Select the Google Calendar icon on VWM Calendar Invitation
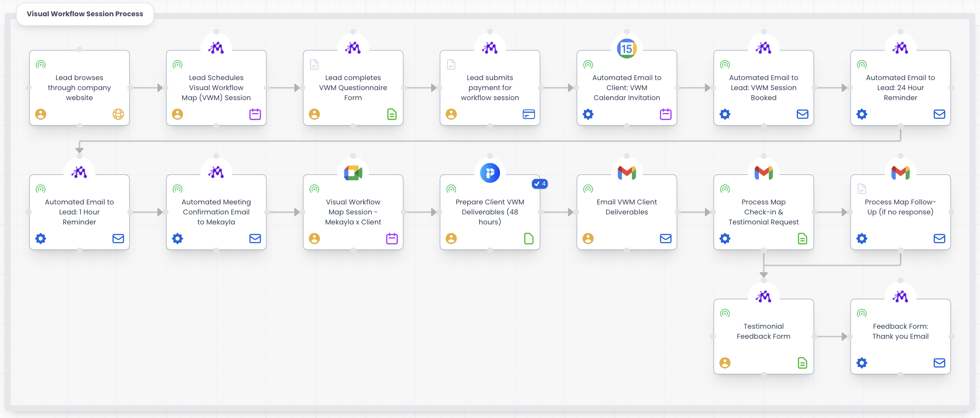Screen dimensions: 980x418 [626, 48]
